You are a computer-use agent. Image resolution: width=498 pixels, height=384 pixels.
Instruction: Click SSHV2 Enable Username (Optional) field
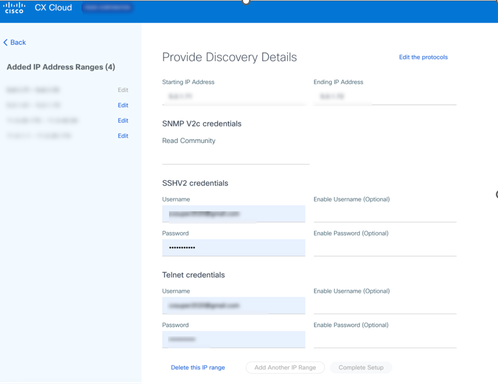pos(385,214)
